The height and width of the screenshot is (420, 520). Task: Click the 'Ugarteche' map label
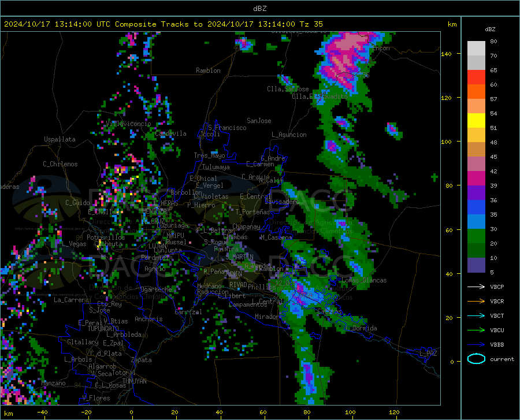[156, 289]
